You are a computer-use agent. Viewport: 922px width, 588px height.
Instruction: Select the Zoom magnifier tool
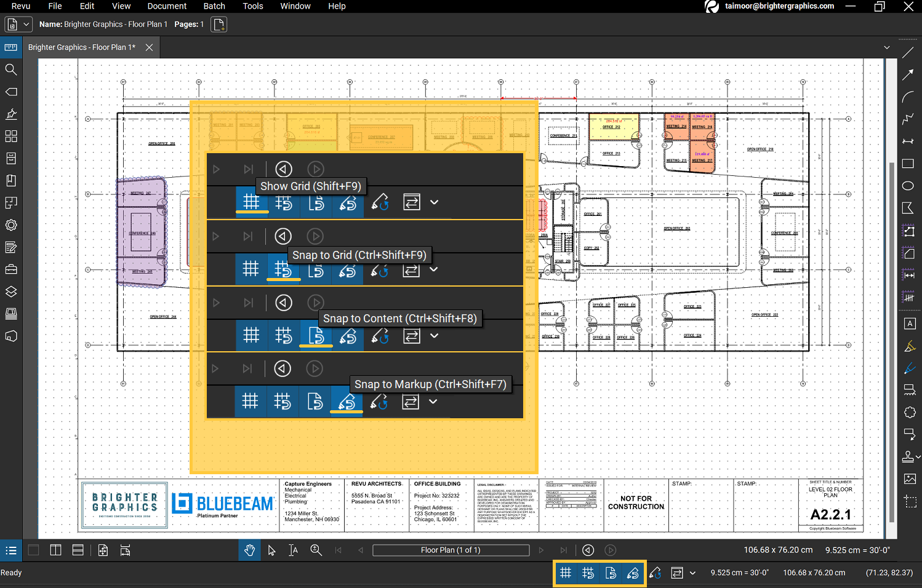coord(316,550)
